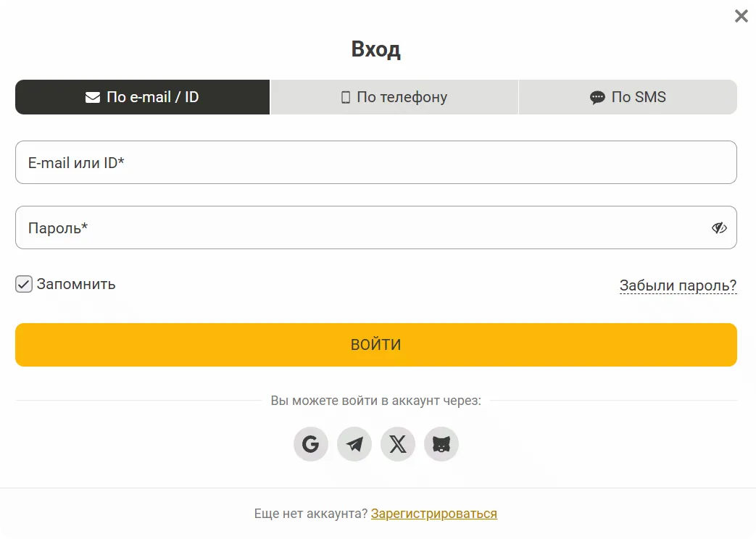
Task: Click the Запомнить label text
Action: tap(76, 284)
